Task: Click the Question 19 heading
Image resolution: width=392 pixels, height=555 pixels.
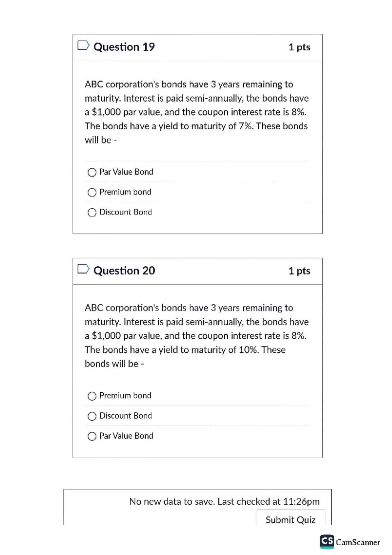Action: [124, 47]
